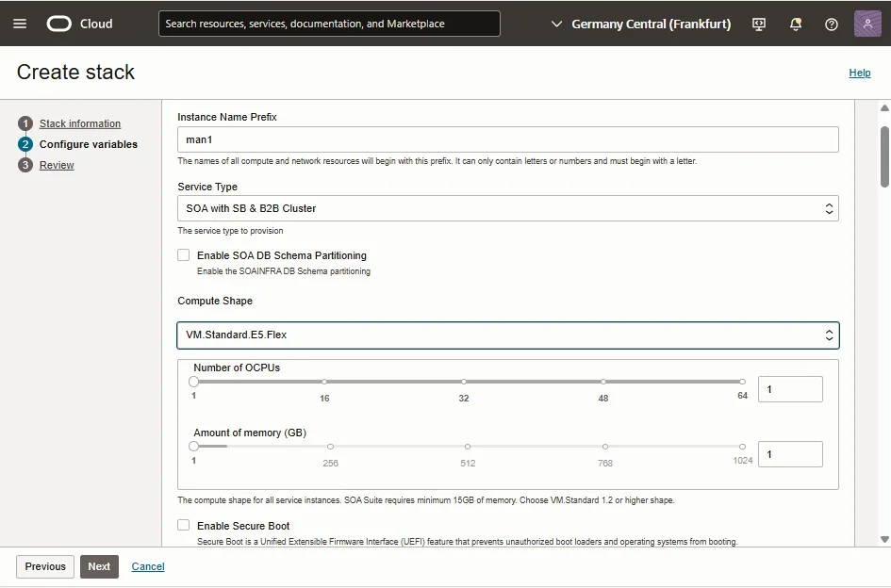This screenshot has width=891, height=588.
Task: Cancel stack creation
Action: (x=148, y=566)
